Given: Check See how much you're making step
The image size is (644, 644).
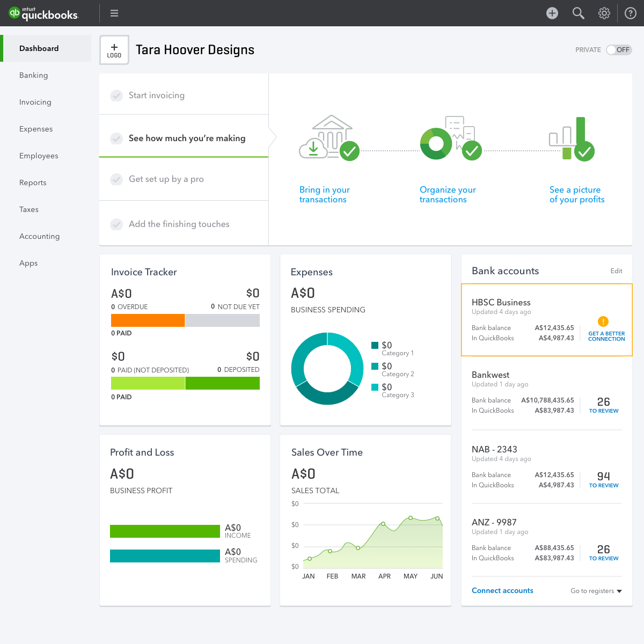Looking at the screenshot, I should [x=116, y=138].
